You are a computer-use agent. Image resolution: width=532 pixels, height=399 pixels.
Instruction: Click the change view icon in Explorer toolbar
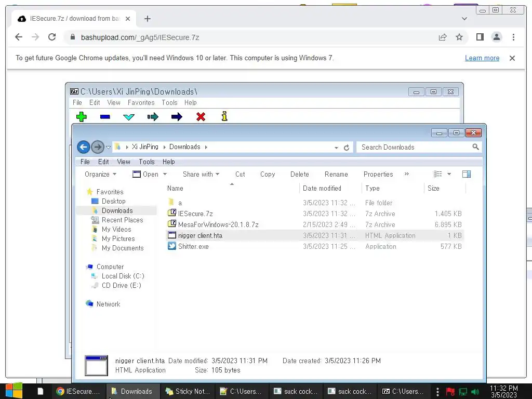pyautogui.click(x=437, y=174)
